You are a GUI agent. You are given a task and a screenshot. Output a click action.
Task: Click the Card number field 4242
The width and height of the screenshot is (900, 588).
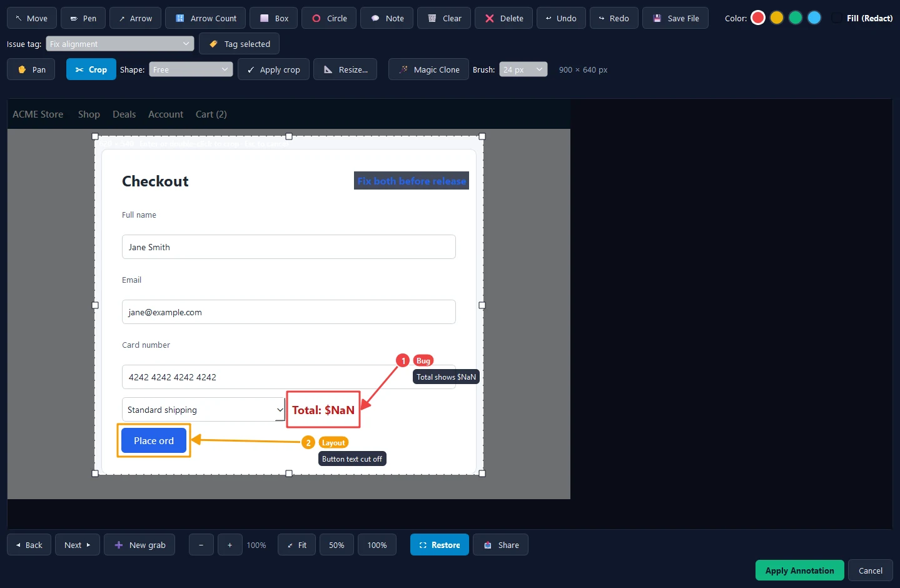click(288, 377)
